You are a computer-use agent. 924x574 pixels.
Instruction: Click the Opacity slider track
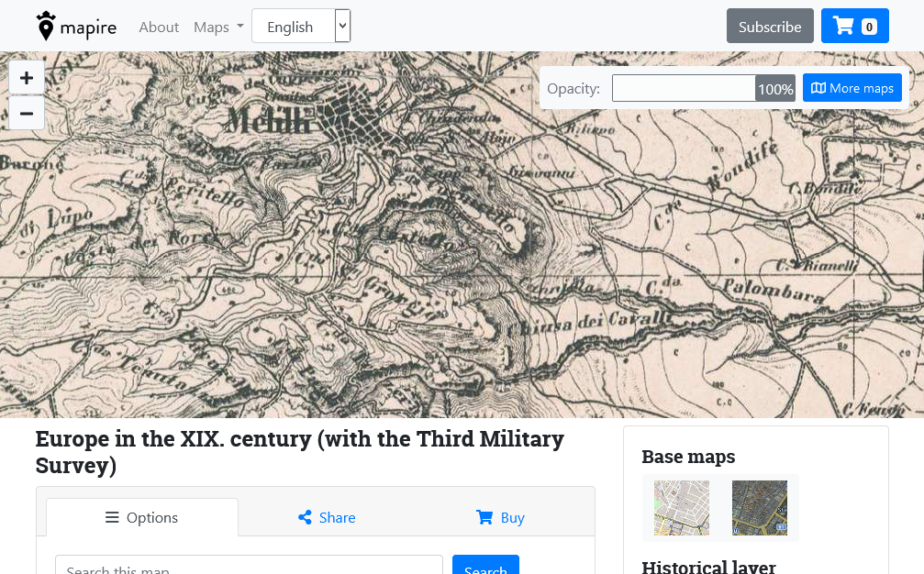(684, 88)
